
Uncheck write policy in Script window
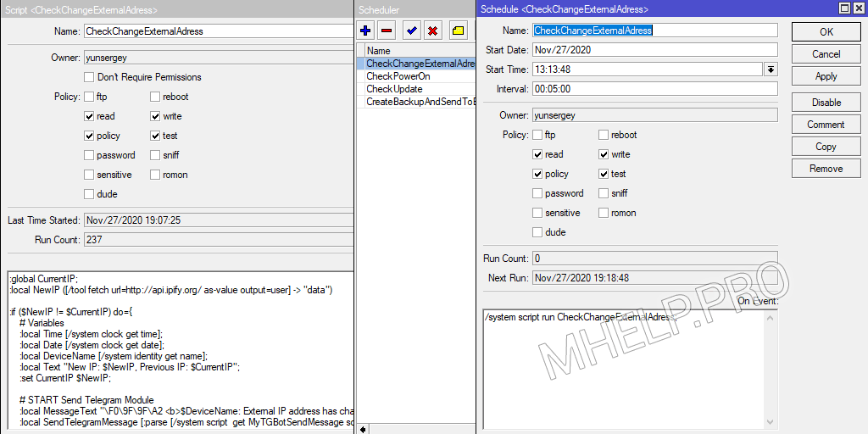click(155, 116)
